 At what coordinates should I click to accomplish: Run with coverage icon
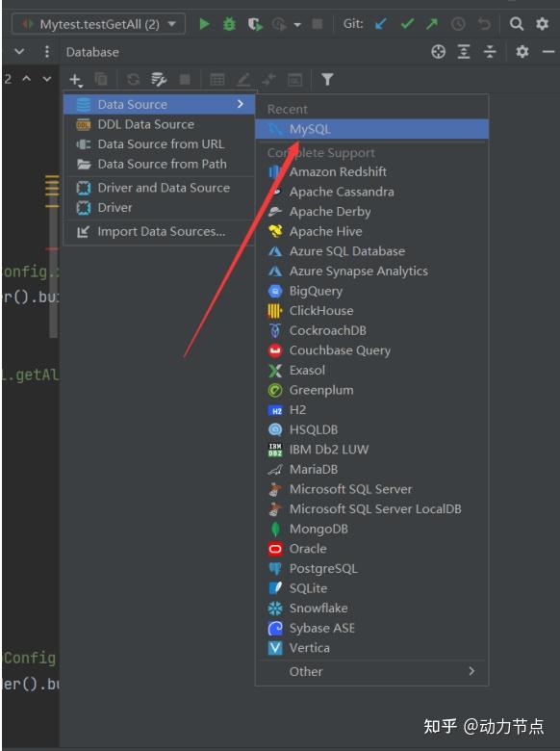click(x=255, y=24)
